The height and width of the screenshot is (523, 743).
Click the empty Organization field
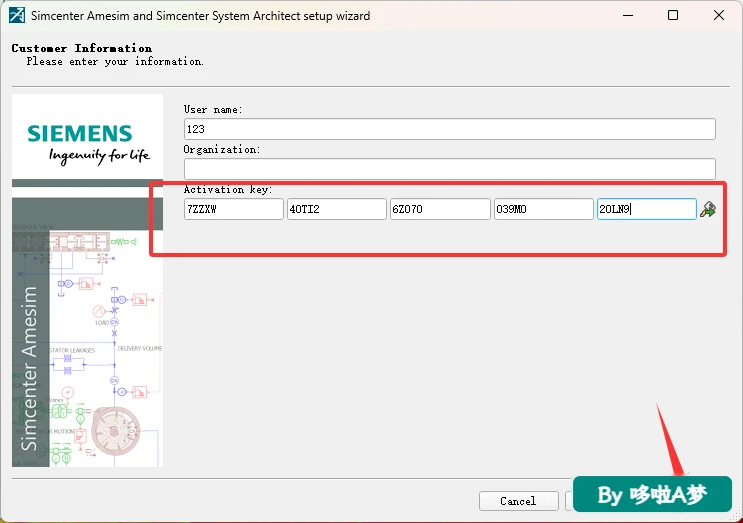pyautogui.click(x=449, y=169)
